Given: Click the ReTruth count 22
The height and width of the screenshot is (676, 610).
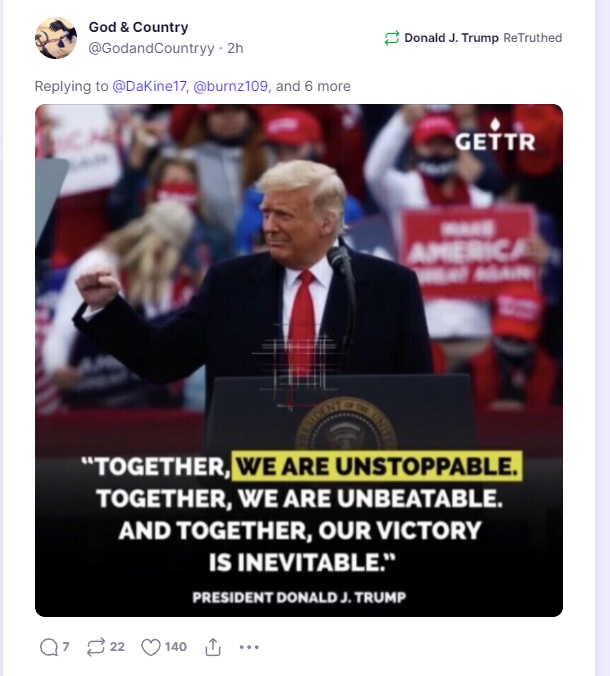Looking at the screenshot, I should tap(117, 647).
